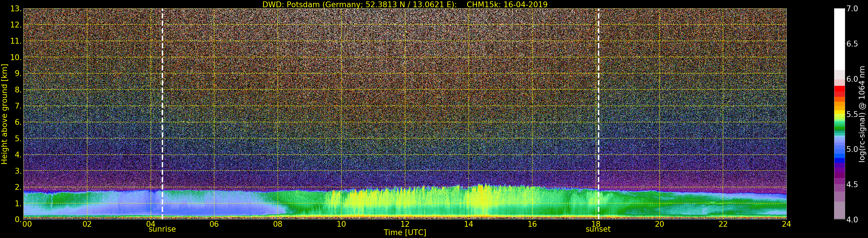Click the height axis tick label '10.'
The image size is (868, 238).
tap(16, 57)
